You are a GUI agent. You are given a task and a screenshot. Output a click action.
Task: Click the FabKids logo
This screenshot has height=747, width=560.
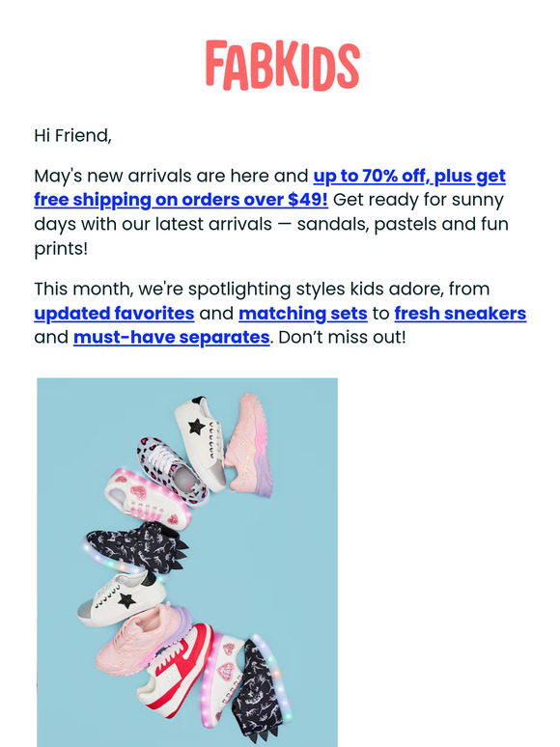pyautogui.click(x=282, y=66)
